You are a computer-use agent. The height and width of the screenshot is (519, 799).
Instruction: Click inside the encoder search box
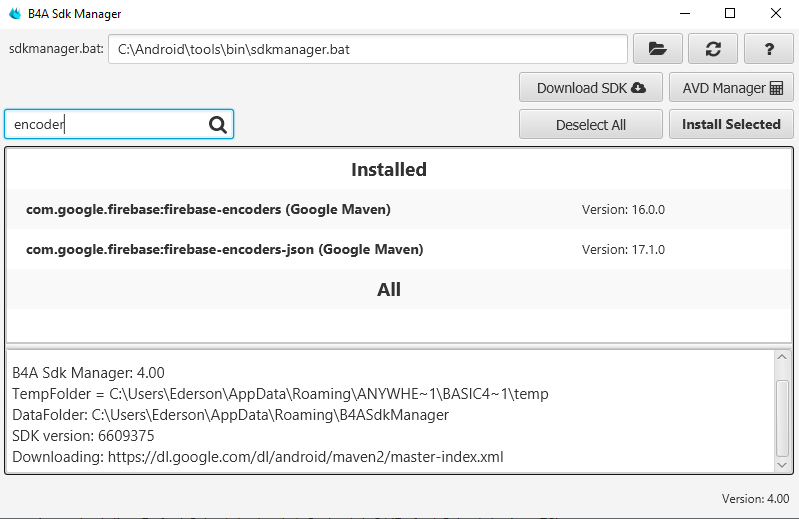tap(105, 124)
